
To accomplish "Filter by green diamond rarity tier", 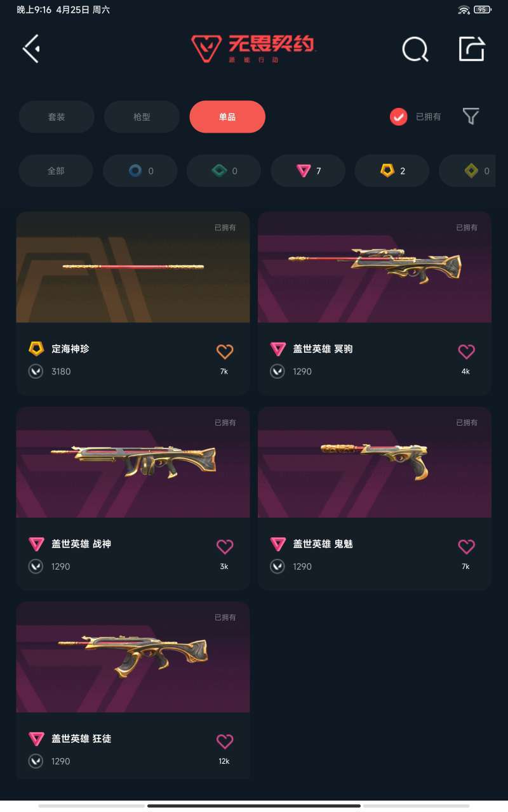I will [x=224, y=171].
